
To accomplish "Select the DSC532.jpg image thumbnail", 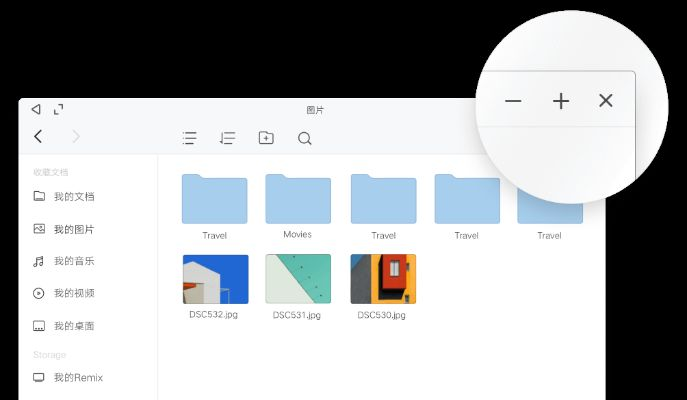I will 215,279.
